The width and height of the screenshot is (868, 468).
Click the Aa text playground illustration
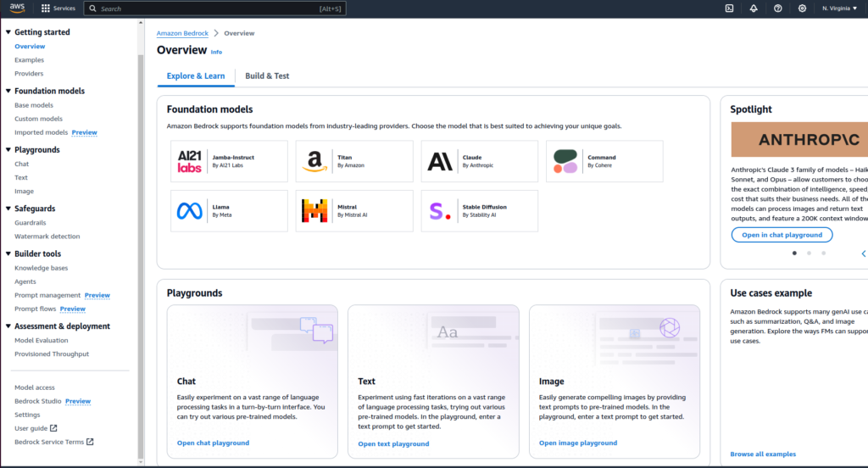pos(448,331)
